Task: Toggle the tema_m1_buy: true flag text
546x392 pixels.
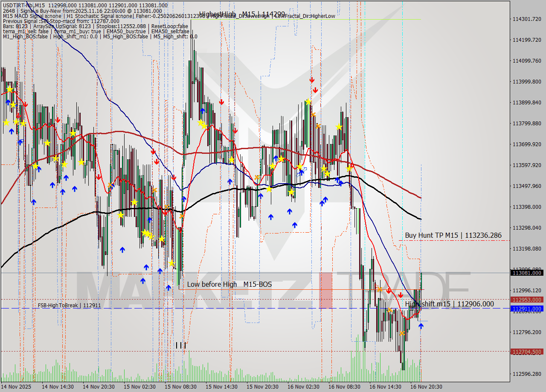Action: pos(79,31)
